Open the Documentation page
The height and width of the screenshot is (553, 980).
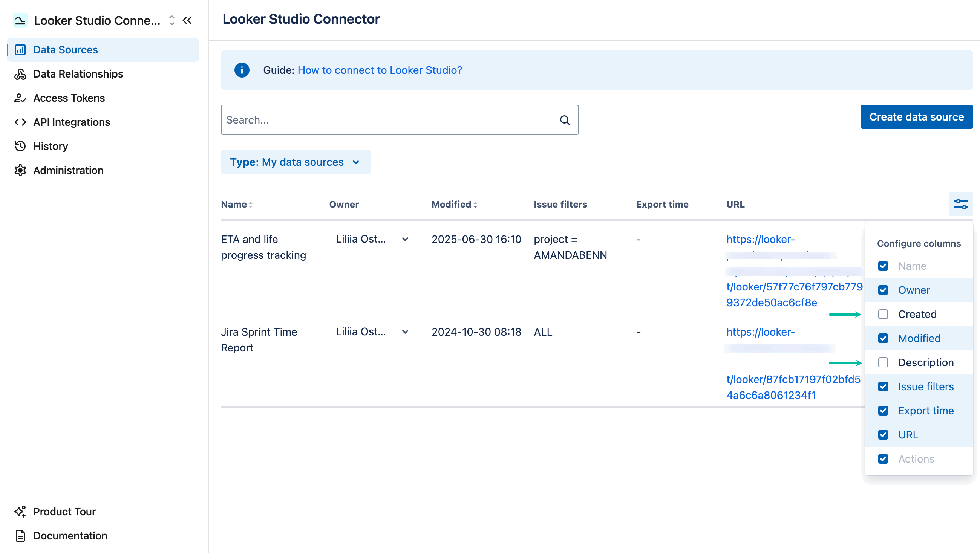(70, 536)
